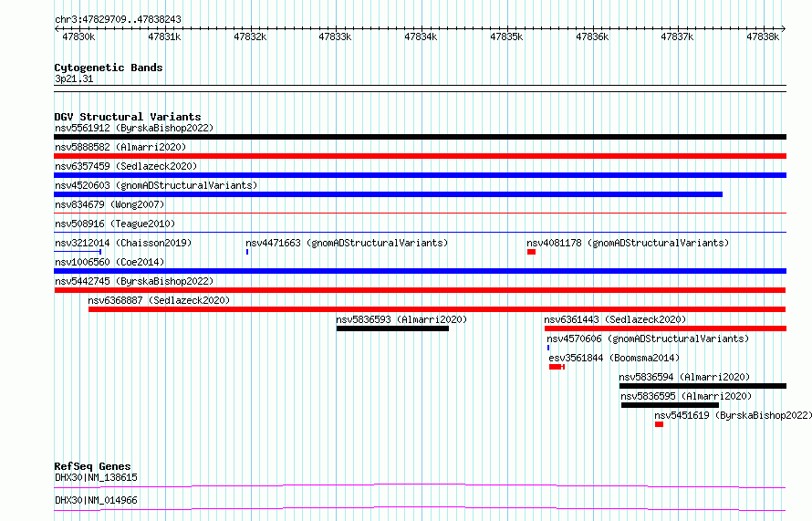Click the small blue nsv4471663 marker

click(x=247, y=252)
